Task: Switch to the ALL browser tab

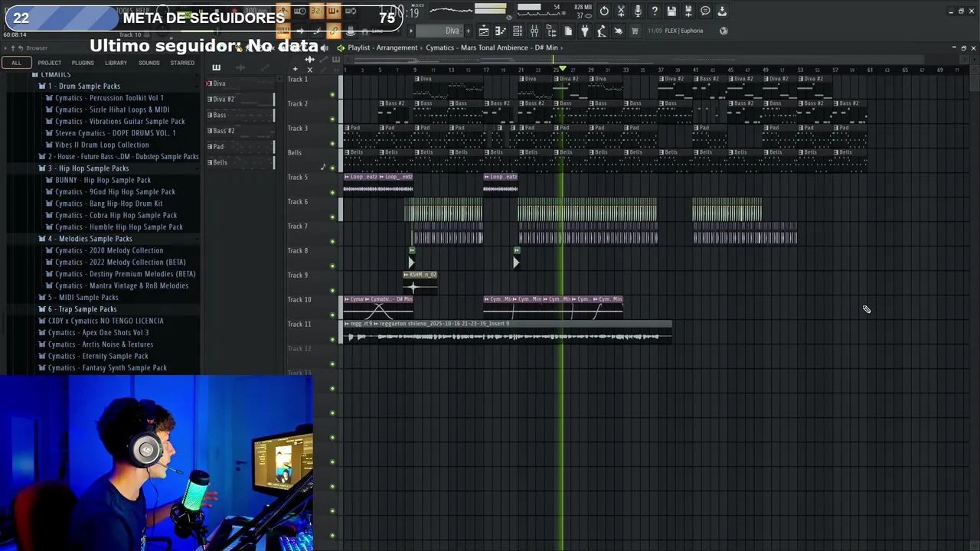Action: pos(16,63)
